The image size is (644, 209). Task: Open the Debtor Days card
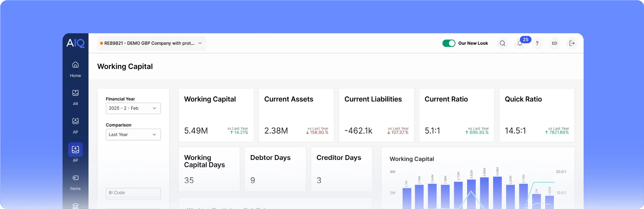click(x=275, y=169)
